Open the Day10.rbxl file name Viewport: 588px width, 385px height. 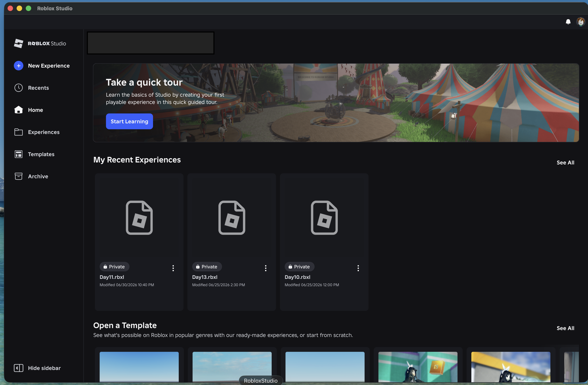pos(297,277)
